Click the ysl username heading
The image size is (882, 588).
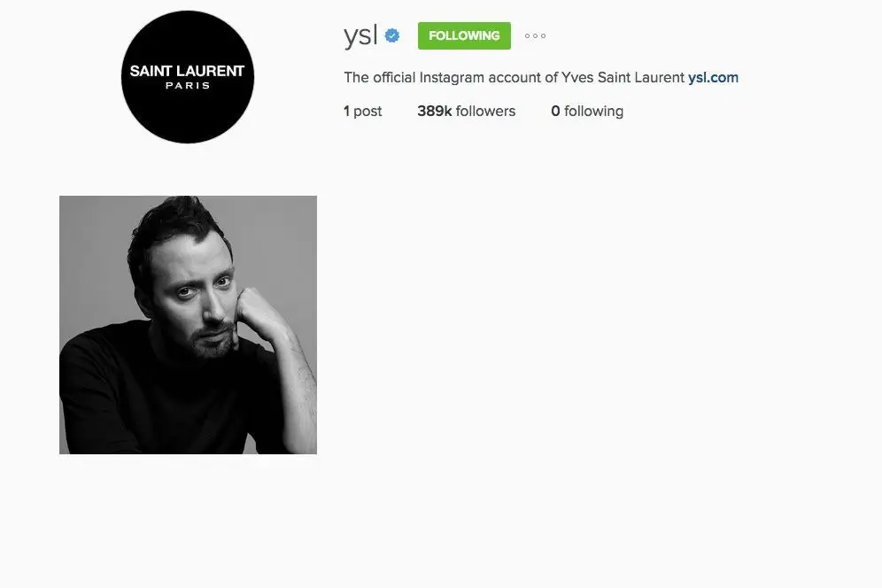[x=360, y=36]
